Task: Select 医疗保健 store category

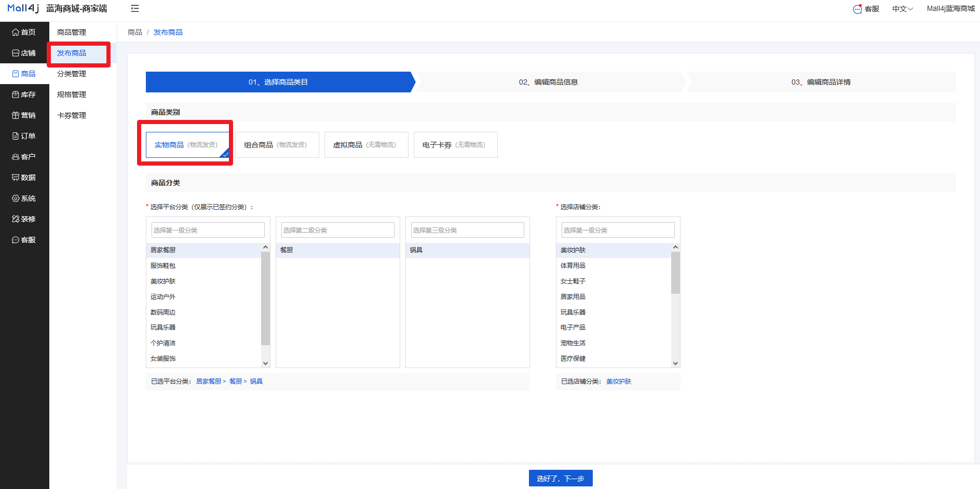Action: pyautogui.click(x=614, y=359)
